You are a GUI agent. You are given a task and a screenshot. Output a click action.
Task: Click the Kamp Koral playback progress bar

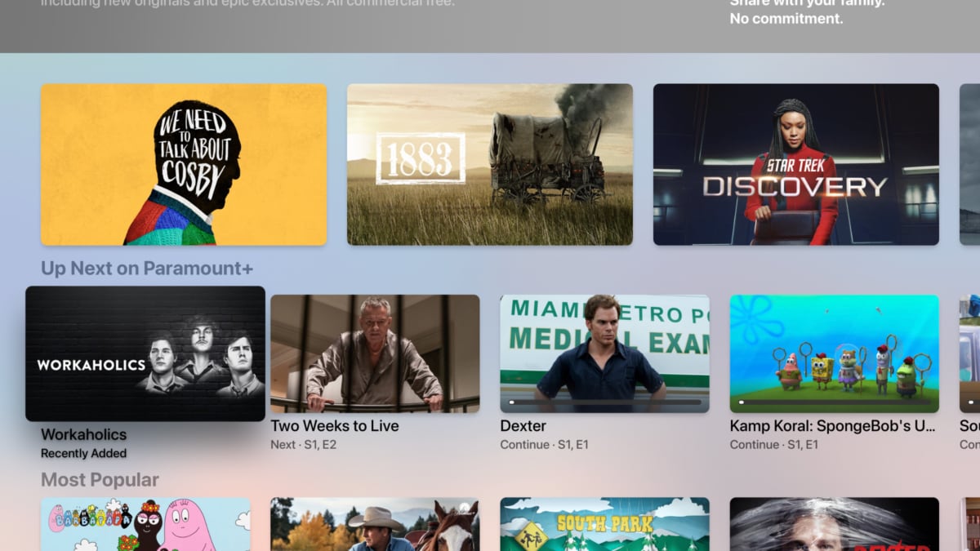tap(835, 402)
